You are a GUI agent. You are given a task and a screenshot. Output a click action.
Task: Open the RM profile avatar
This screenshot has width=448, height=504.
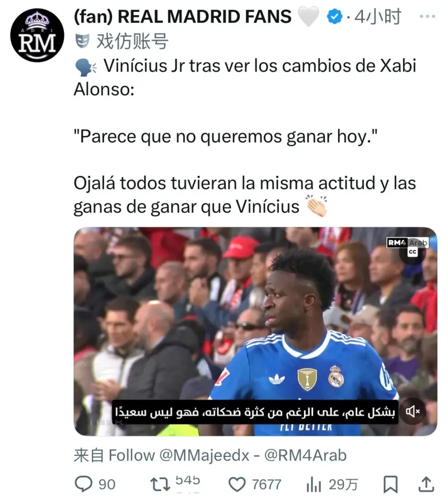tap(38, 35)
